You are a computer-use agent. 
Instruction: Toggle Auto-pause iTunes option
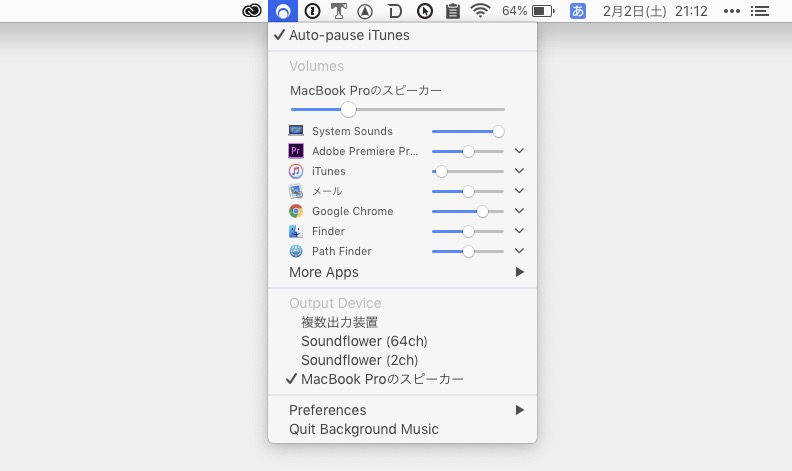point(349,35)
